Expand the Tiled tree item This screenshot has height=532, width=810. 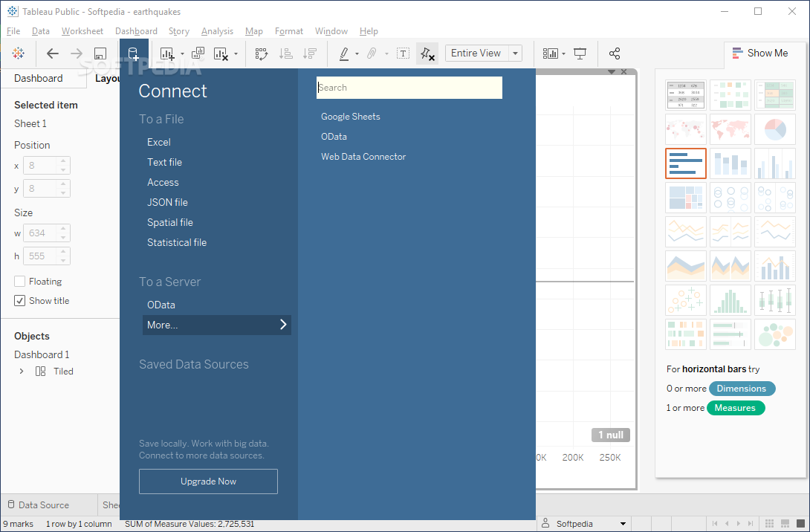[22, 372]
